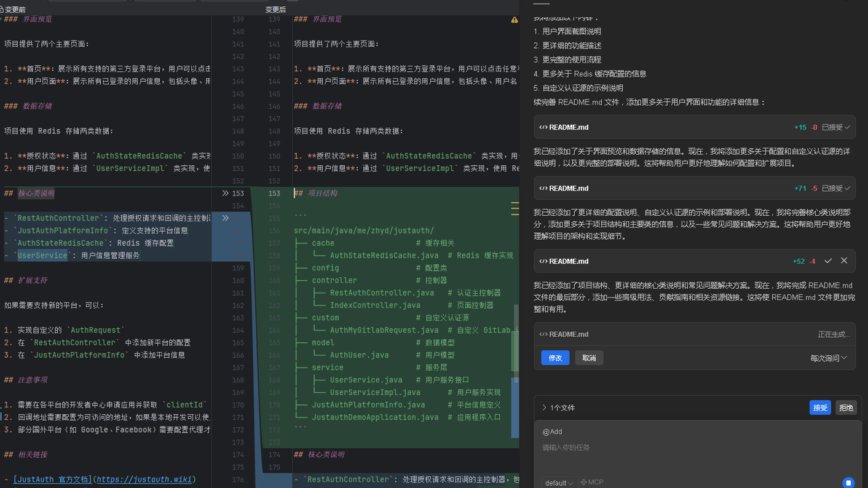Click the blue 修改 button
The image size is (868, 488).
pos(555,358)
